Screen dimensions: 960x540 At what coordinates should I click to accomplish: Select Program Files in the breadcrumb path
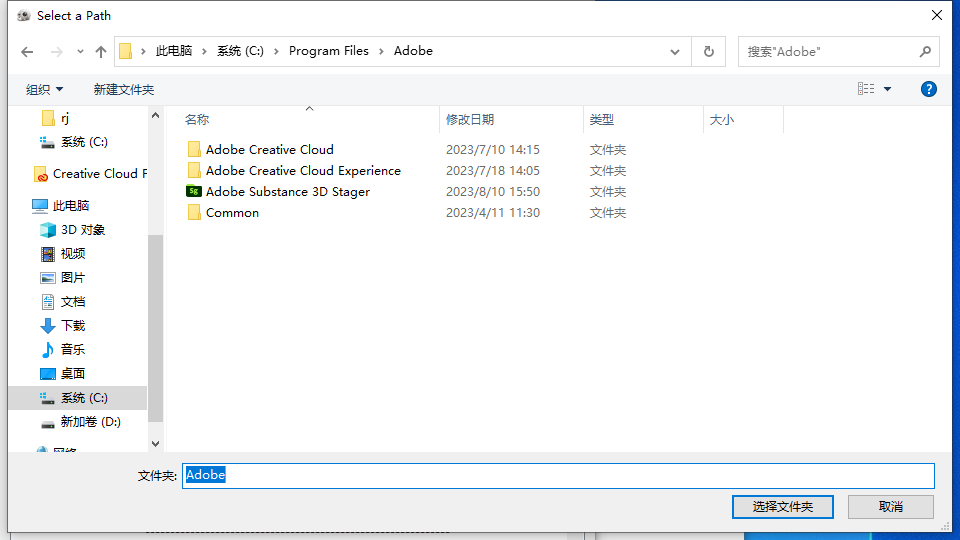pyautogui.click(x=329, y=51)
